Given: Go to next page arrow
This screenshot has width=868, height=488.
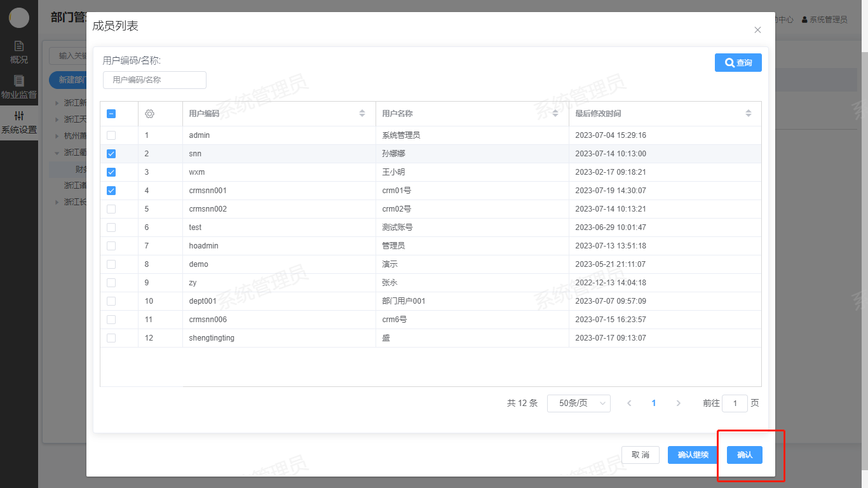Looking at the screenshot, I should click(679, 403).
